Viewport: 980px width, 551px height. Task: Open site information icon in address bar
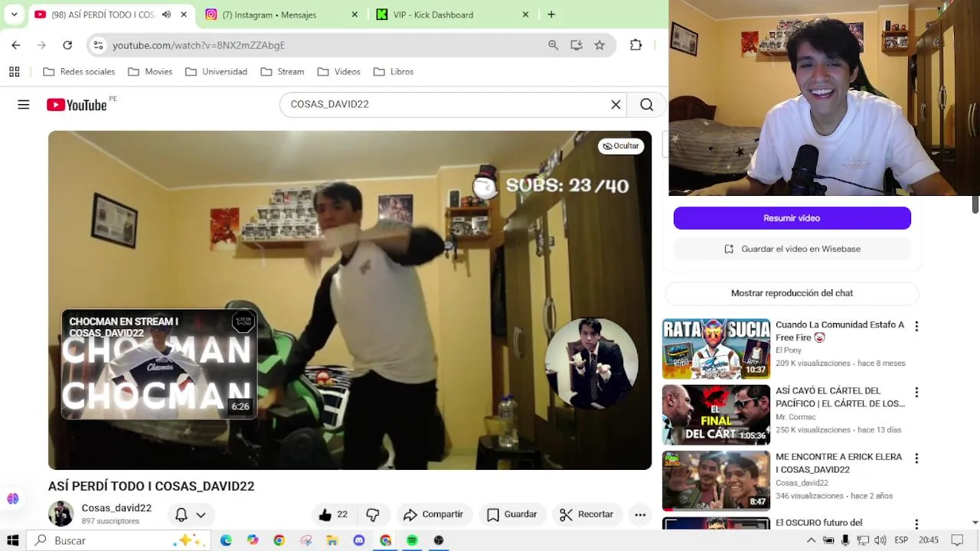[x=98, y=45]
